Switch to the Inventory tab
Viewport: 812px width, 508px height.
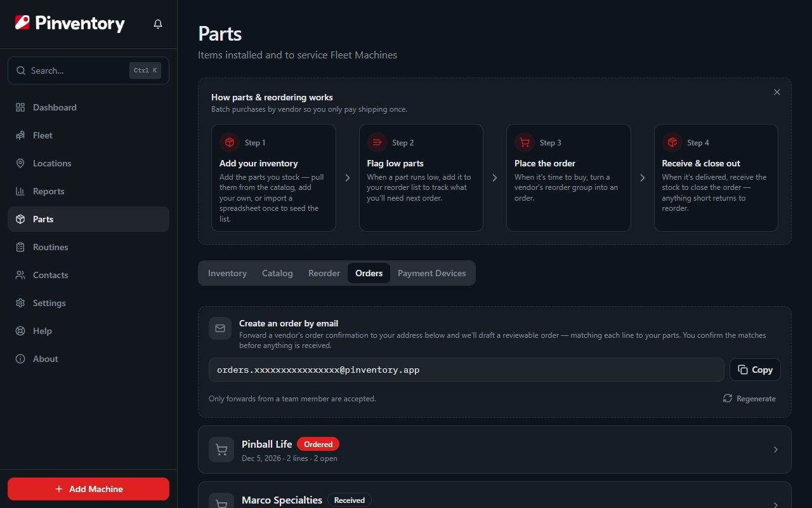tap(227, 273)
